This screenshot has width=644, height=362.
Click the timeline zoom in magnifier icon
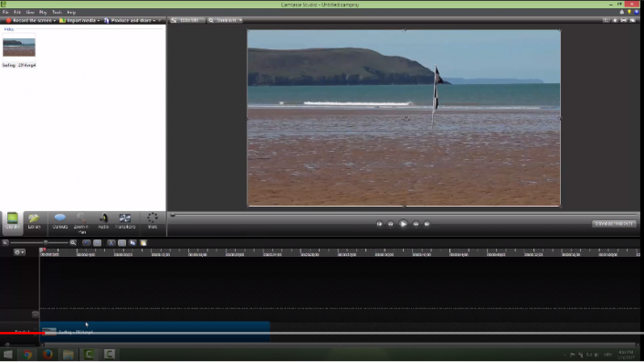pyautogui.click(x=73, y=243)
